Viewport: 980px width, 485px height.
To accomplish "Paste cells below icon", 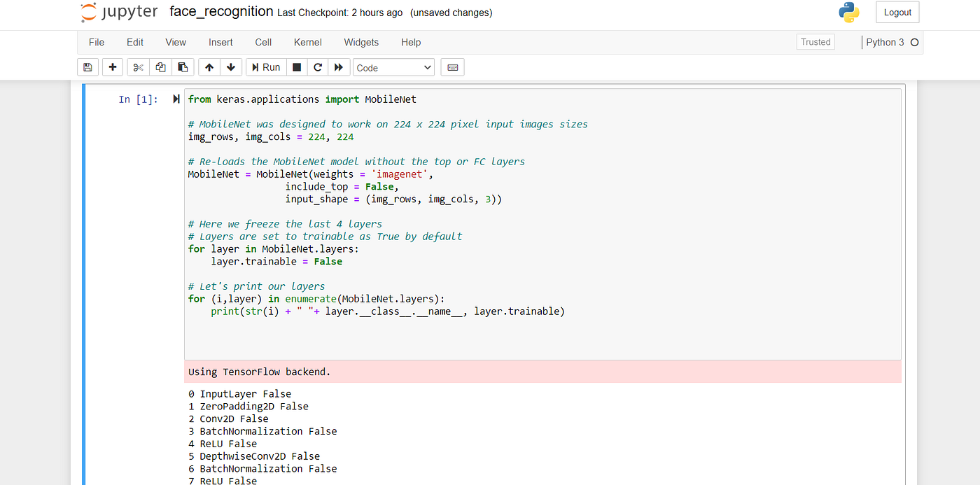I will point(183,67).
